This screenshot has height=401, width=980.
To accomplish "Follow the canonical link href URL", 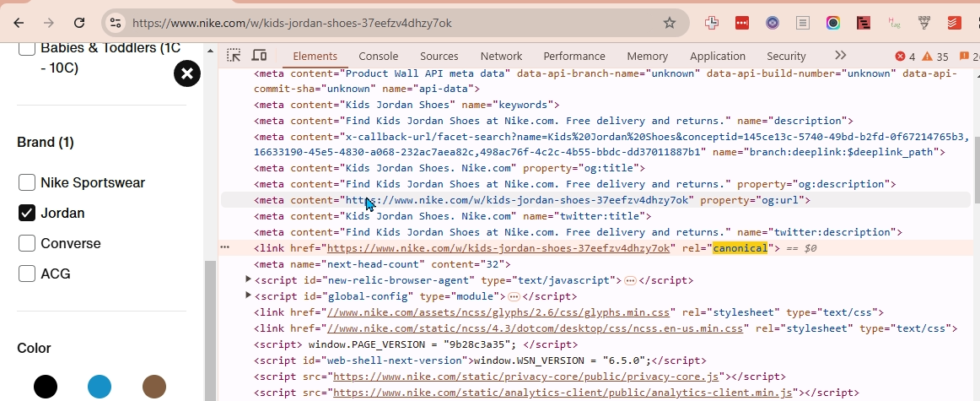I will coord(498,248).
